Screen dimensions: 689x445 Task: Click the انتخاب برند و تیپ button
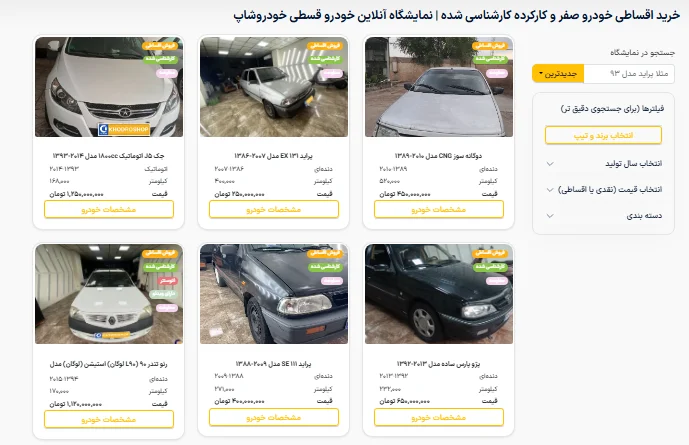(x=603, y=135)
